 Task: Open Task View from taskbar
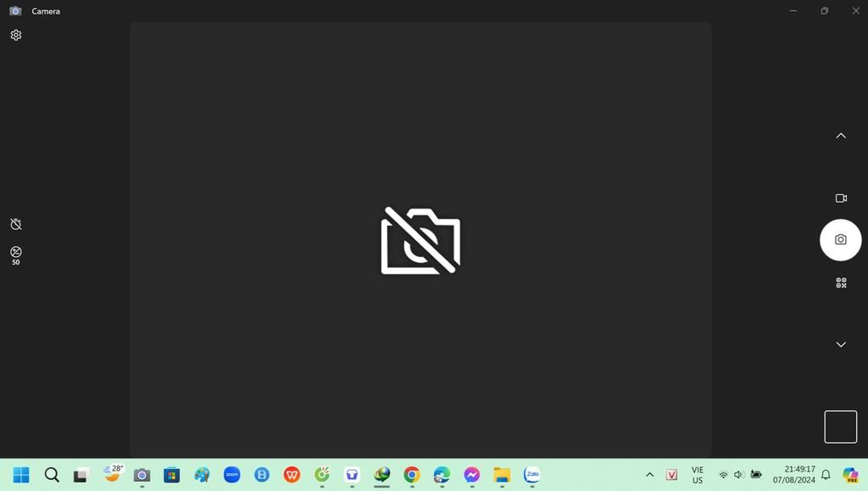[81, 475]
